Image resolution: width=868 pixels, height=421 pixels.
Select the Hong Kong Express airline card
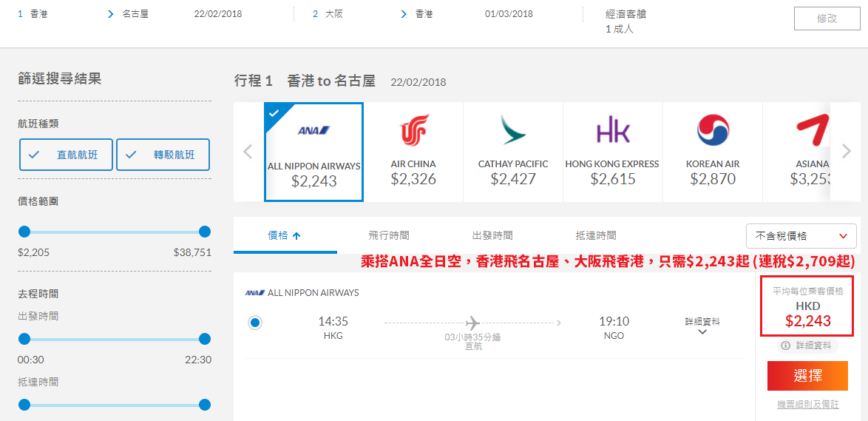(612, 152)
